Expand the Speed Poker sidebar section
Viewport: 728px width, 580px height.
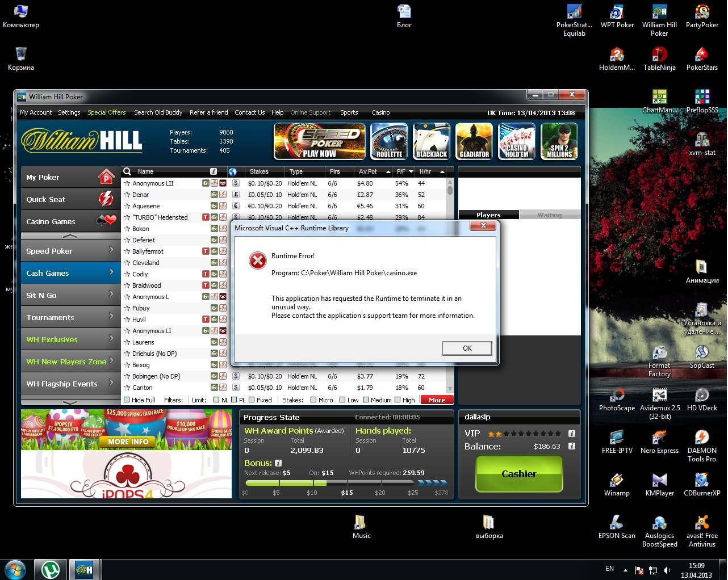[70, 251]
